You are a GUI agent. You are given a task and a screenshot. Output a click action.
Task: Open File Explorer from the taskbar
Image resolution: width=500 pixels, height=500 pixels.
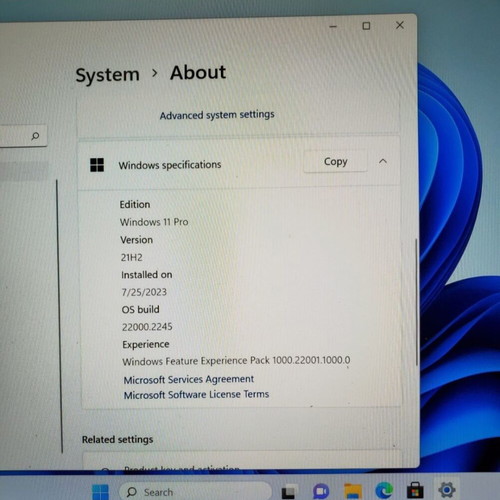[x=353, y=491]
